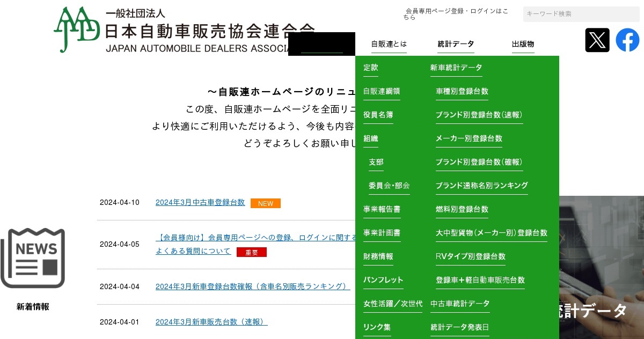Viewport: 644px width, 339px height.
Task: Expand the 統計データ navigation menu
Action: tap(456, 44)
